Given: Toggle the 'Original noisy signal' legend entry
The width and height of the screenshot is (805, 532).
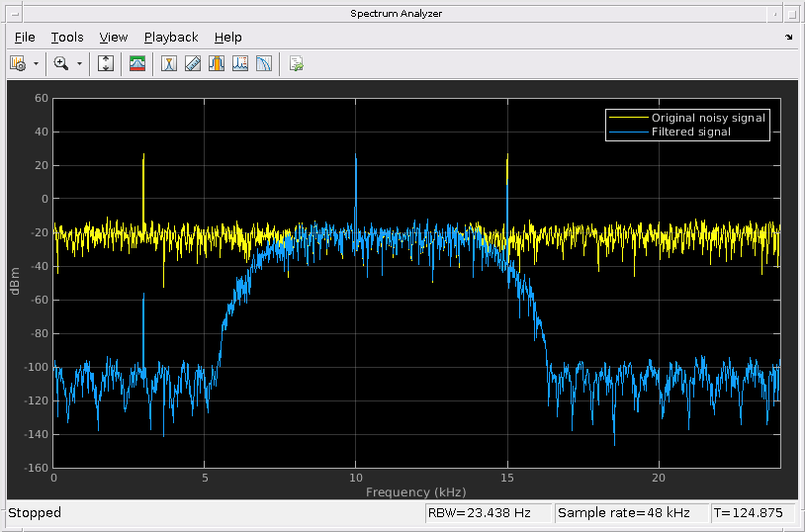Looking at the screenshot, I should tap(707, 118).
